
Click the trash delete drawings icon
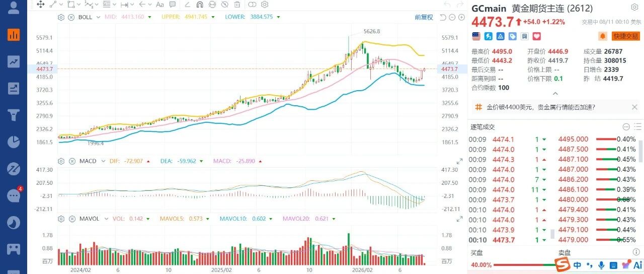coord(237,5)
